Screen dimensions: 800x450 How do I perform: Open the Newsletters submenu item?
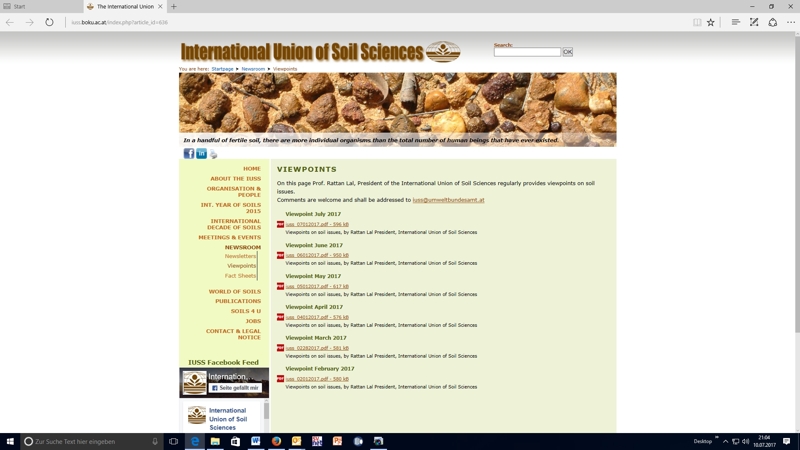240,256
